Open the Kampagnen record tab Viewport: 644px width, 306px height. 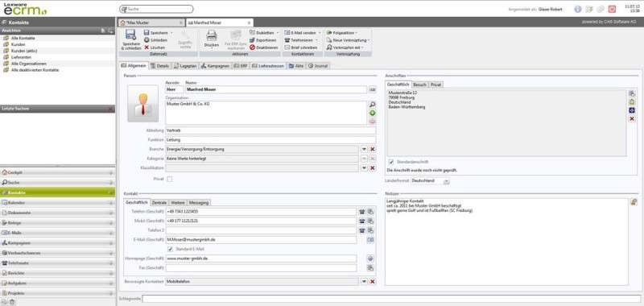pos(216,65)
